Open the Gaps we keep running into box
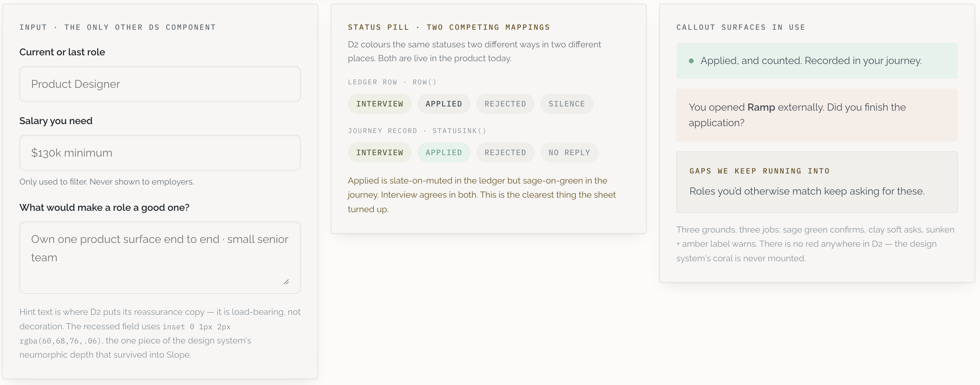980x385 pixels. click(x=817, y=182)
